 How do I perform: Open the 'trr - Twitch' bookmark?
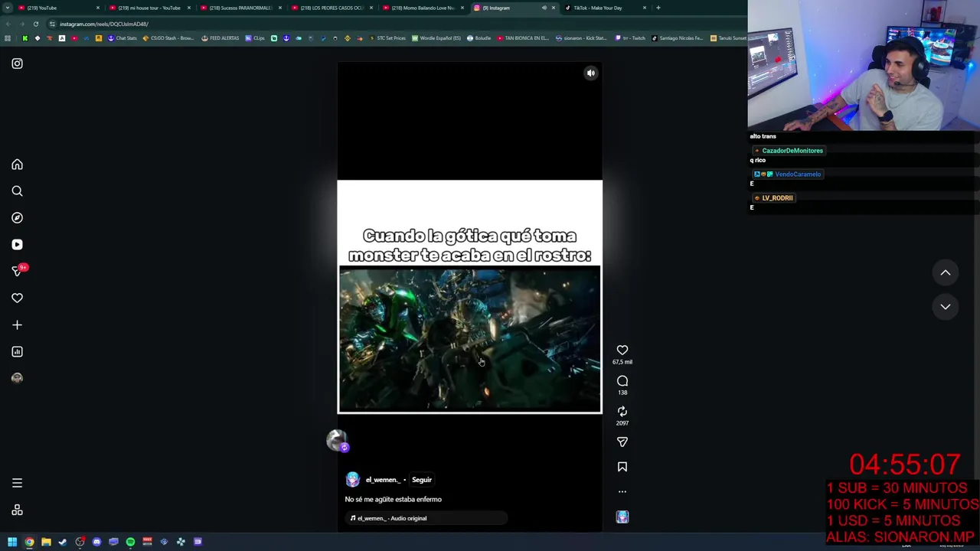(x=630, y=38)
